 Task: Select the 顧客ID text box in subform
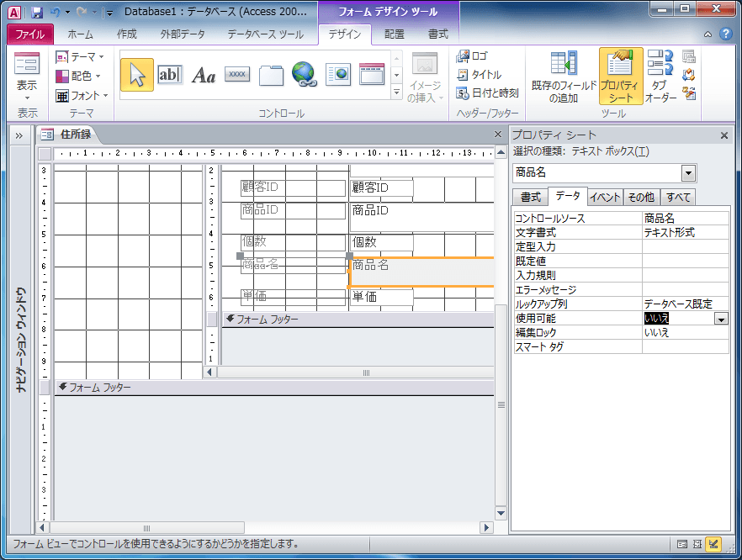(381, 188)
